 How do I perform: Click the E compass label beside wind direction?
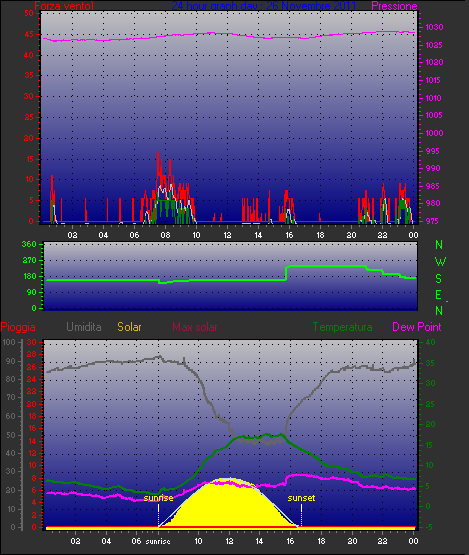(x=439, y=294)
